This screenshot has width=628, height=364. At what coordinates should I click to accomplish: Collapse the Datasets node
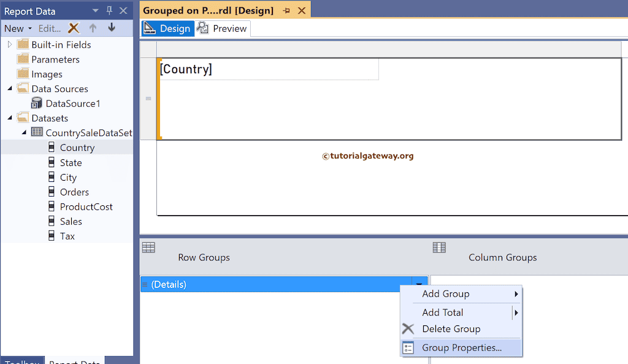coord(10,118)
